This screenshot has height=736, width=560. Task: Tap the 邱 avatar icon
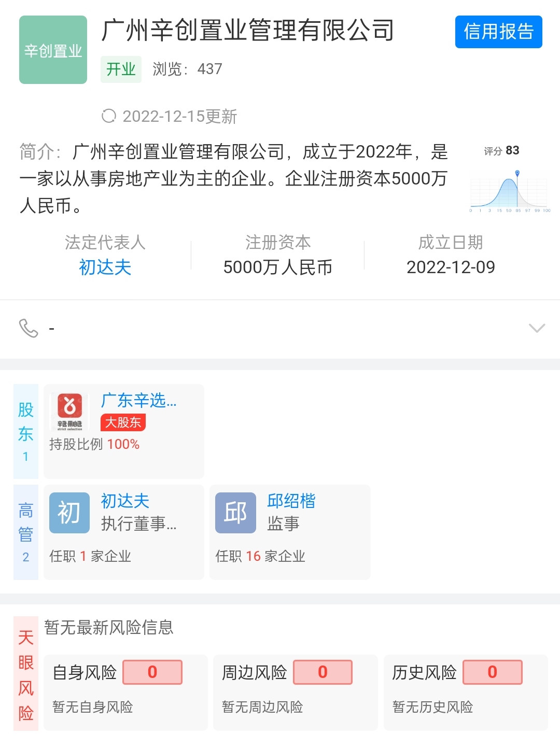[235, 513]
